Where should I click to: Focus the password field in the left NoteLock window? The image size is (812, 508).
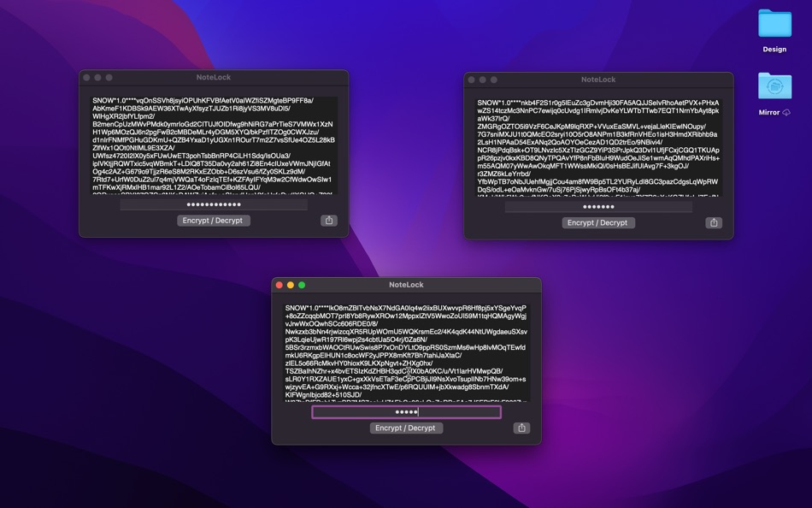[x=214, y=204]
